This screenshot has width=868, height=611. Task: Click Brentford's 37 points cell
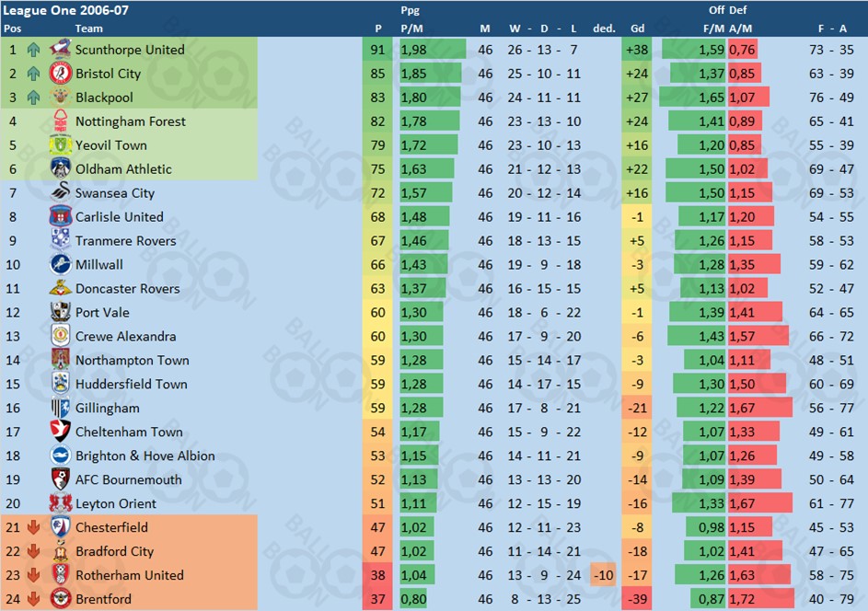click(377, 599)
